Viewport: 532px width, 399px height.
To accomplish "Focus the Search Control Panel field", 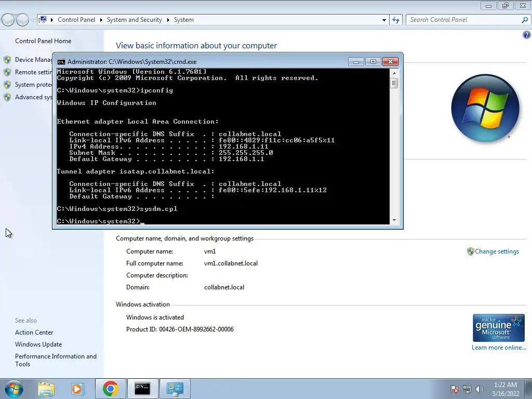I will tap(464, 20).
